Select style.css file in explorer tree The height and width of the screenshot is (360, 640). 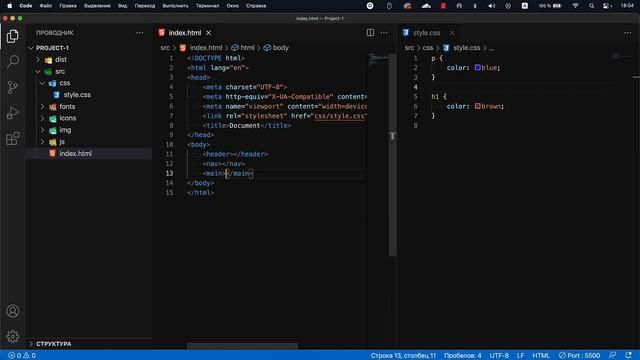coord(77,95)
